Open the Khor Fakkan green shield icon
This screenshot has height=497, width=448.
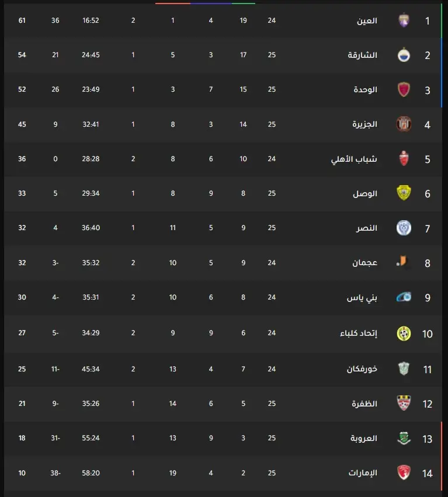point(404,369)
